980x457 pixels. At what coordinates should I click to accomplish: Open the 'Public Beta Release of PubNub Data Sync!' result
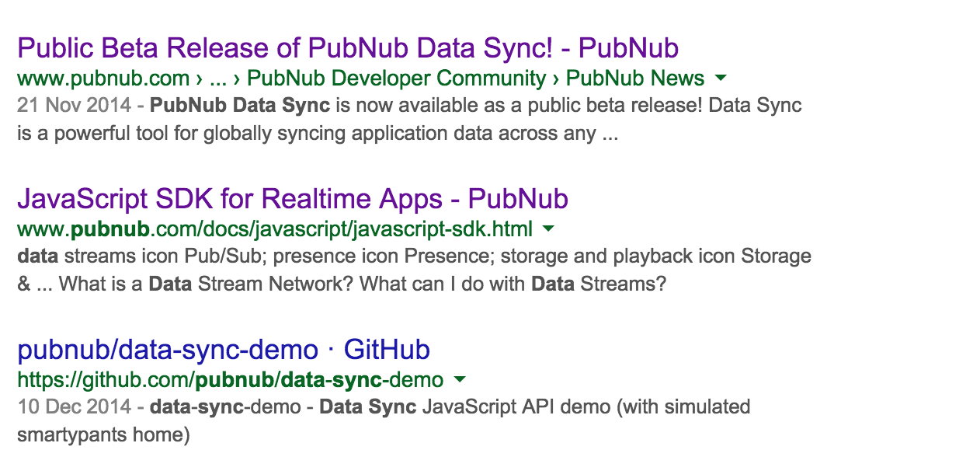[348, 48]
